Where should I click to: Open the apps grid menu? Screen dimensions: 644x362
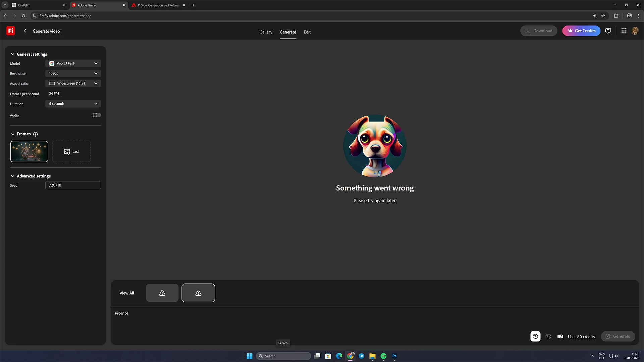624,31
